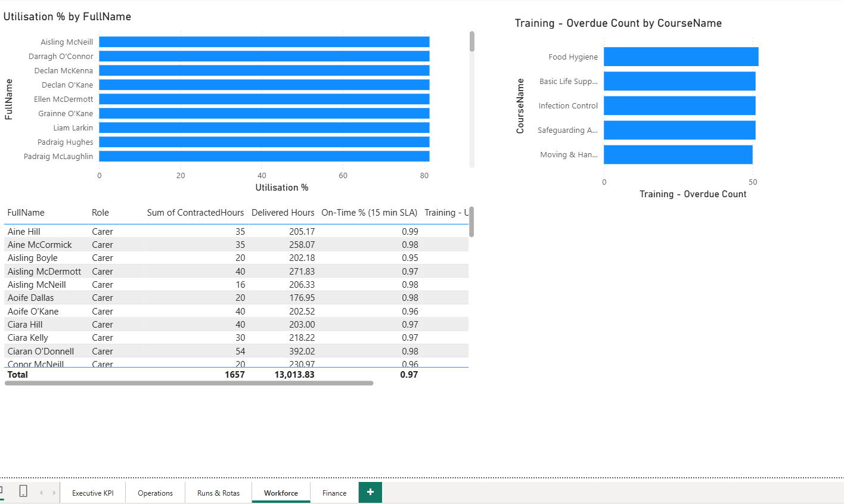Select the Food Hygiene bar in the overdue chart
Viewport: 844px width, 504px height.
(679, 57)
